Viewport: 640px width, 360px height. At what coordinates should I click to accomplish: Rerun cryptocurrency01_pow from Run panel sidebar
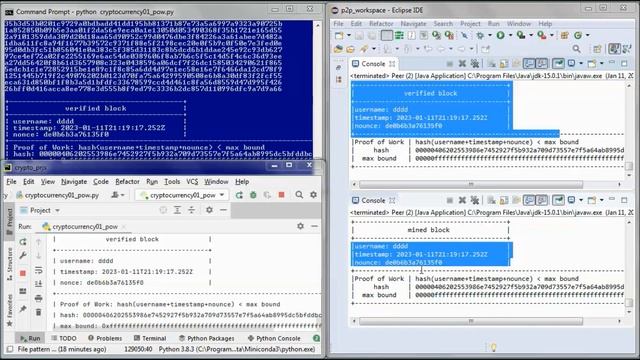point(23,242)
